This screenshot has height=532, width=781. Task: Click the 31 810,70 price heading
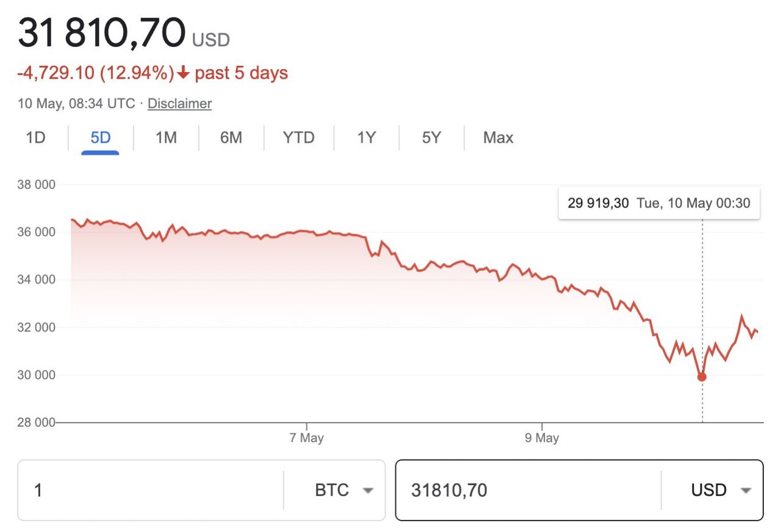pos(101,32)
